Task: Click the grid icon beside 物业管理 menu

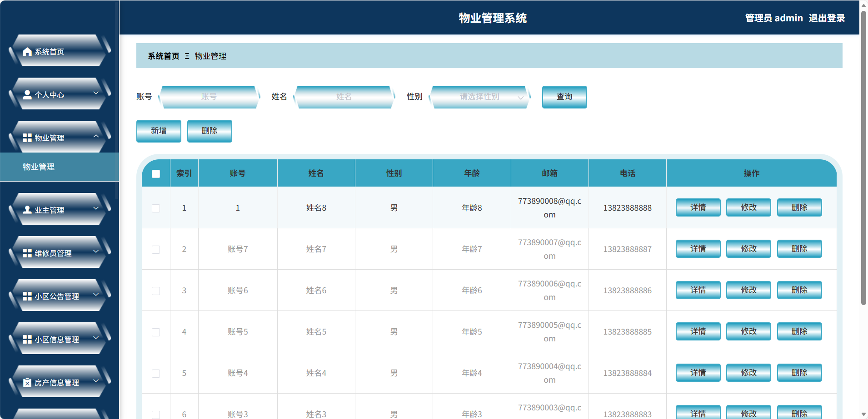Action: pyautogui.click(x=27, y=138)
